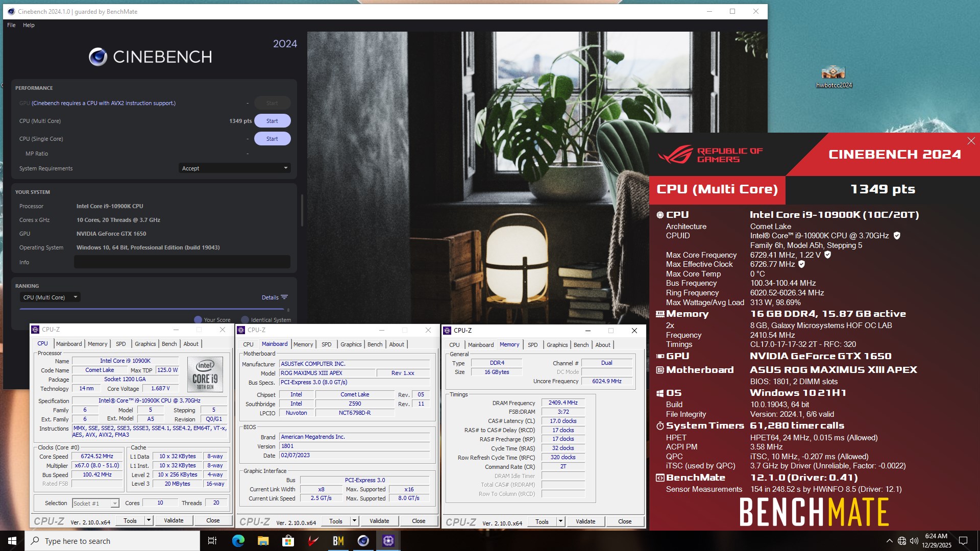Click the CPU-Z taskbar icon
Viewport: 980px width, 551px height.
coord(388,541)
